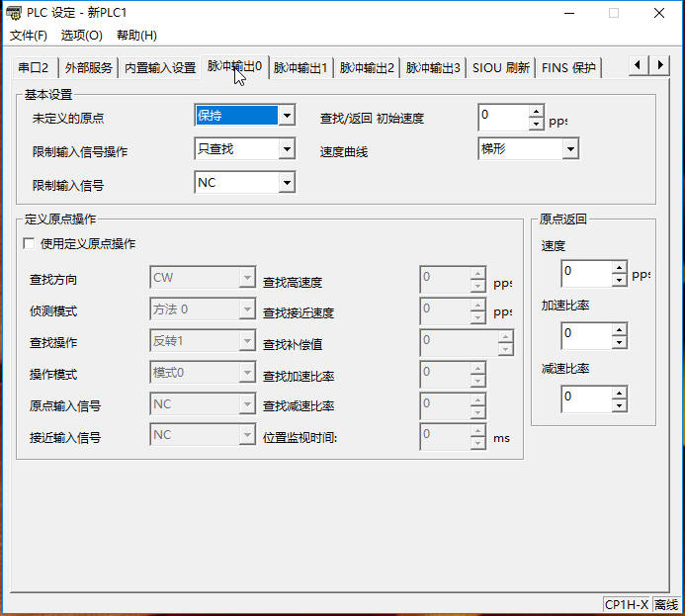Decrease origin return 加速比率 value
This screenshot has width=685, height=616.
click(x=619, y=341)
